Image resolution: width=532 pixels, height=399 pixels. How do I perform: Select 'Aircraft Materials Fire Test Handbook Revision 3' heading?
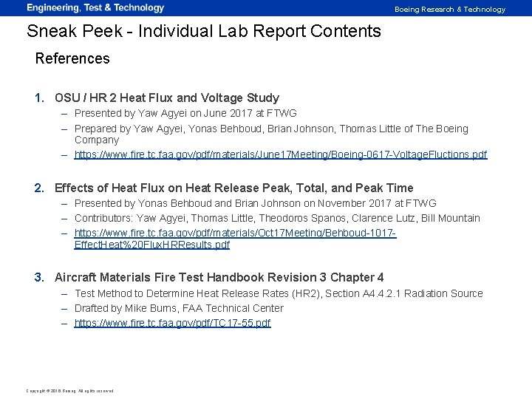click(x=219, y=277)
